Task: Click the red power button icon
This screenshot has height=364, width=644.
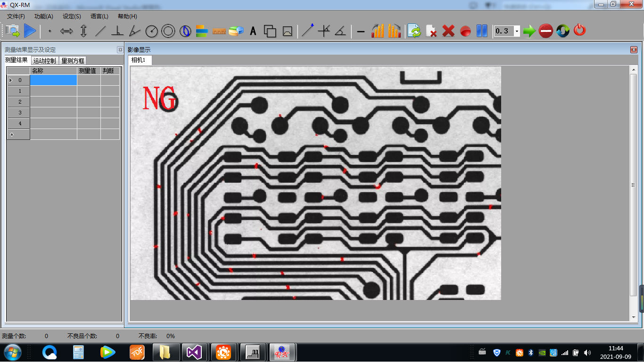Action: 579,31
